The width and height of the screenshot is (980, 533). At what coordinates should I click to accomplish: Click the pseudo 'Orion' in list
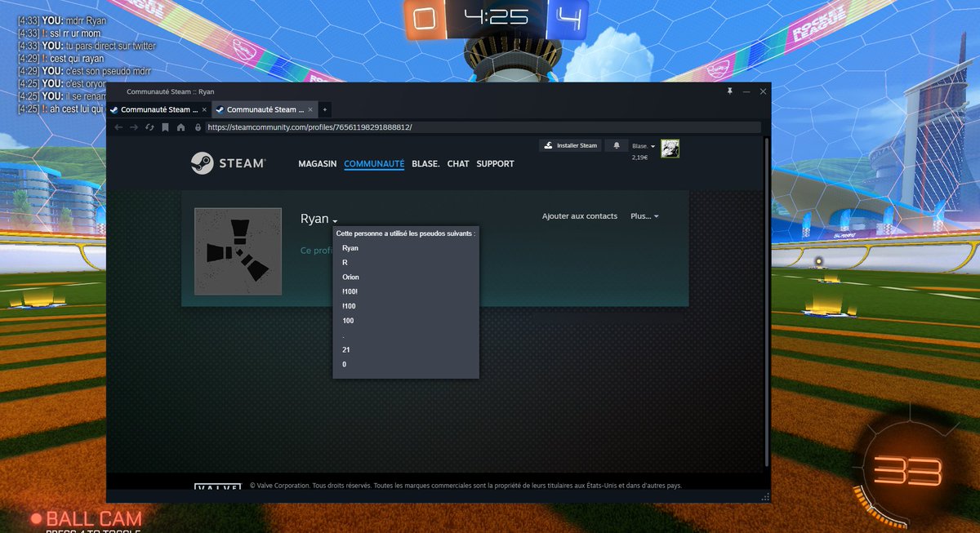(x=350, y=278)
